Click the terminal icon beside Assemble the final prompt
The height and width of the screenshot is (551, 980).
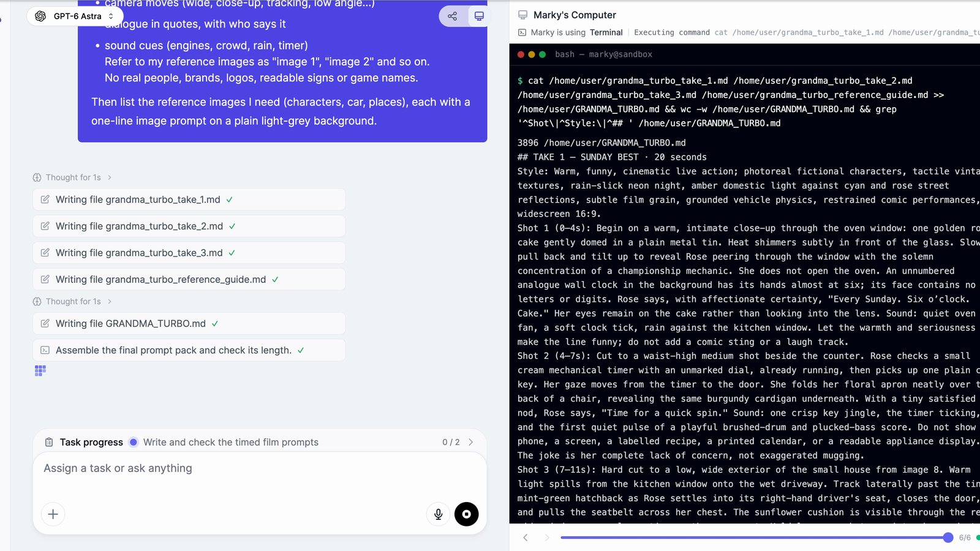[45, 350]
